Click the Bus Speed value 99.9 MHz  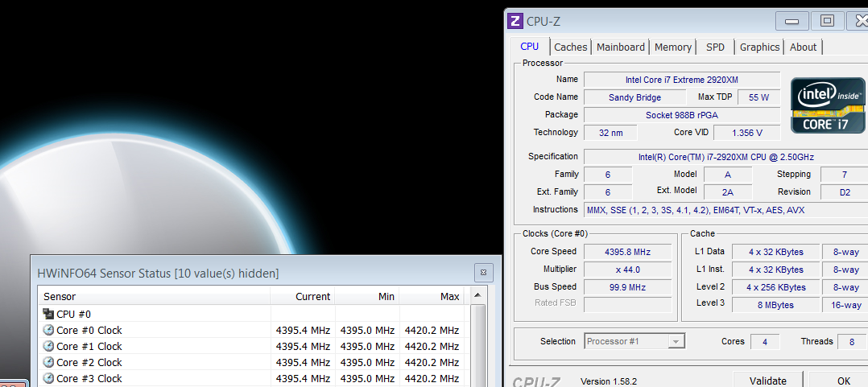pos(628,287)
